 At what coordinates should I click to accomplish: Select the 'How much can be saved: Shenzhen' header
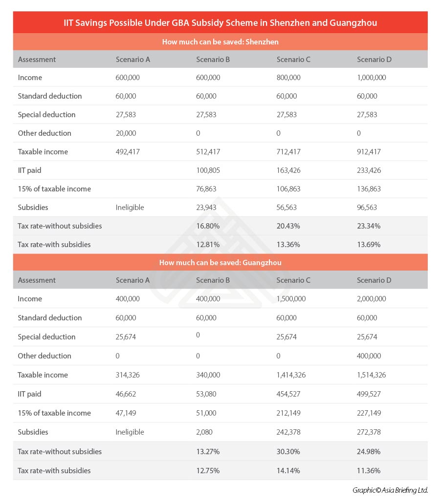(220, 42)
